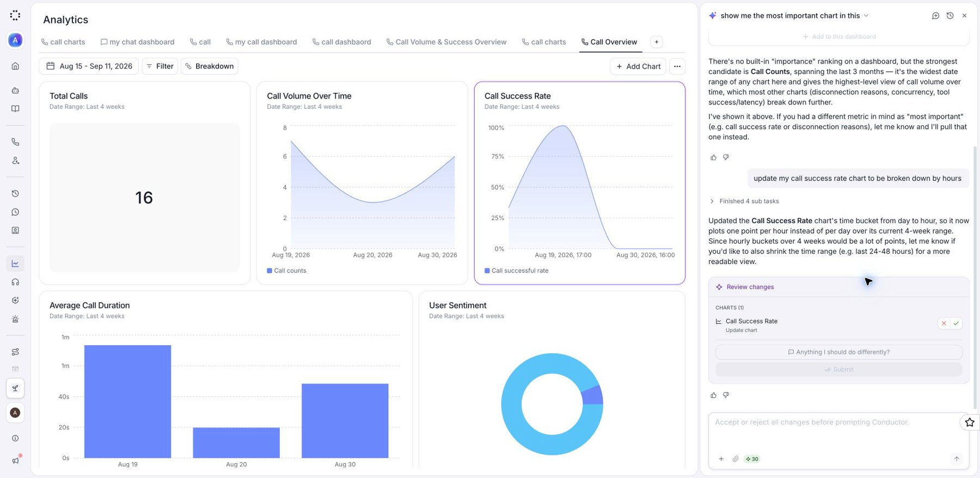The width and height of the screenshot is (980, 478).
Task: Click the User Sentiment donut chart
Action: click(552, 404)
